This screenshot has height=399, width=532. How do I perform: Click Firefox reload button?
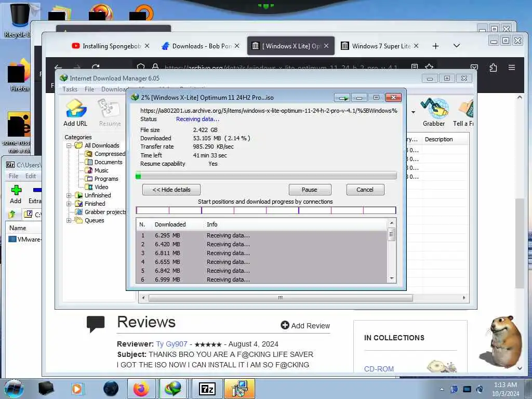click(x=96, y=67)
